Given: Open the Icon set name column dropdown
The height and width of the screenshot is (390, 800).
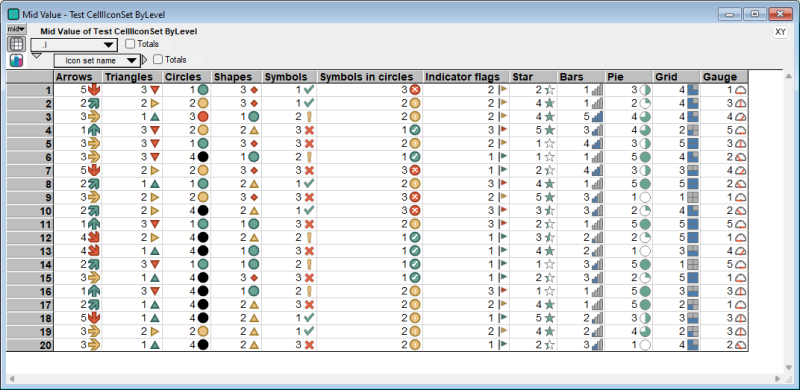Looking at the screenshot, I should 96,60.
